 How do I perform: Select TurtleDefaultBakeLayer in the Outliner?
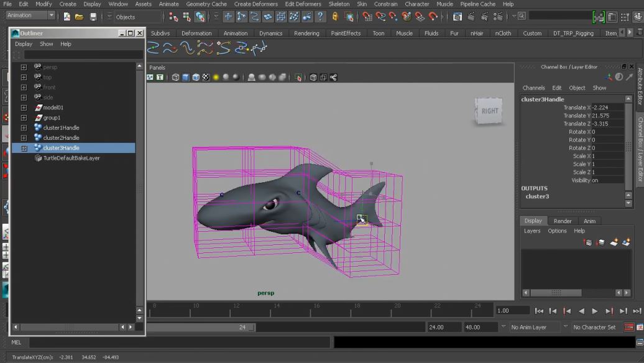click(x=71, y=158)
